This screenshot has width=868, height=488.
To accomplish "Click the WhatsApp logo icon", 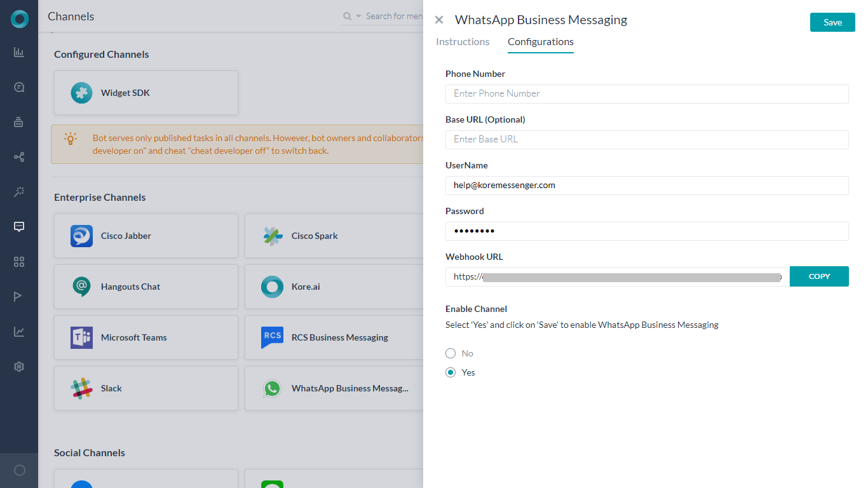I will 272,388.
